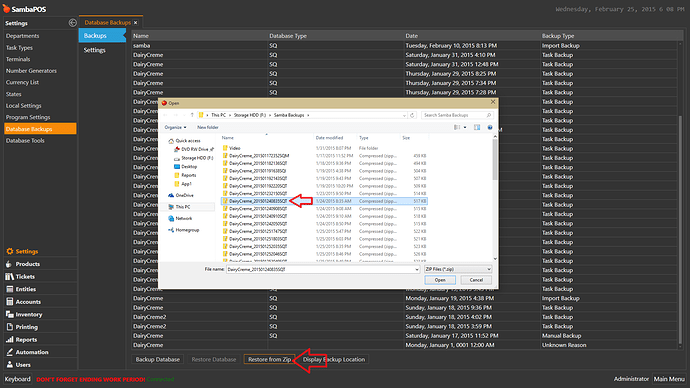Click the Search Samba Backups field
The height and width of the screenshot is (388, 690).
pyautogui.click(x=457, y=115)
